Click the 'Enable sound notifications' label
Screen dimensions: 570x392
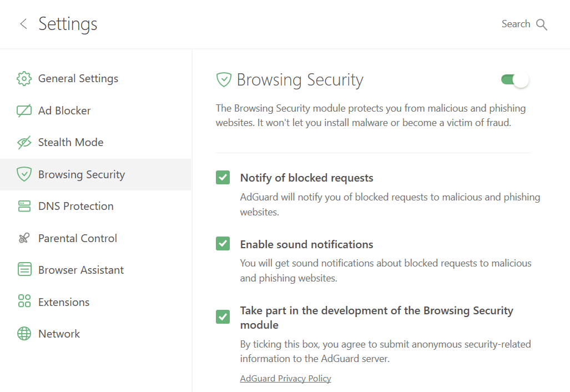[x=306, y=244]
